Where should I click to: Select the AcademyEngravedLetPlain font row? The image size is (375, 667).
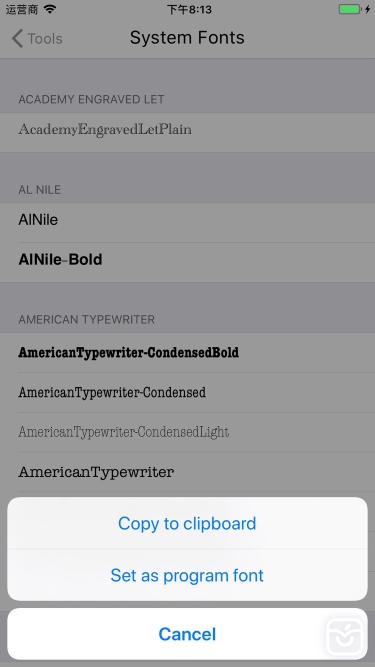[188, 132]
